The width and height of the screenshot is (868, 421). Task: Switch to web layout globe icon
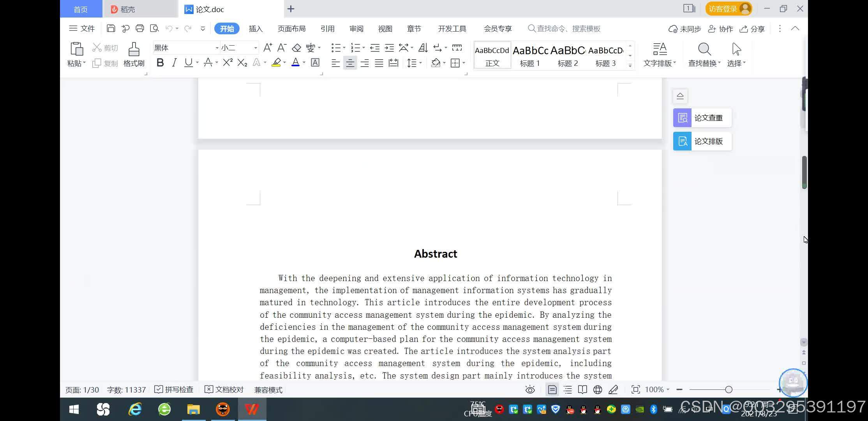(598, 389)
